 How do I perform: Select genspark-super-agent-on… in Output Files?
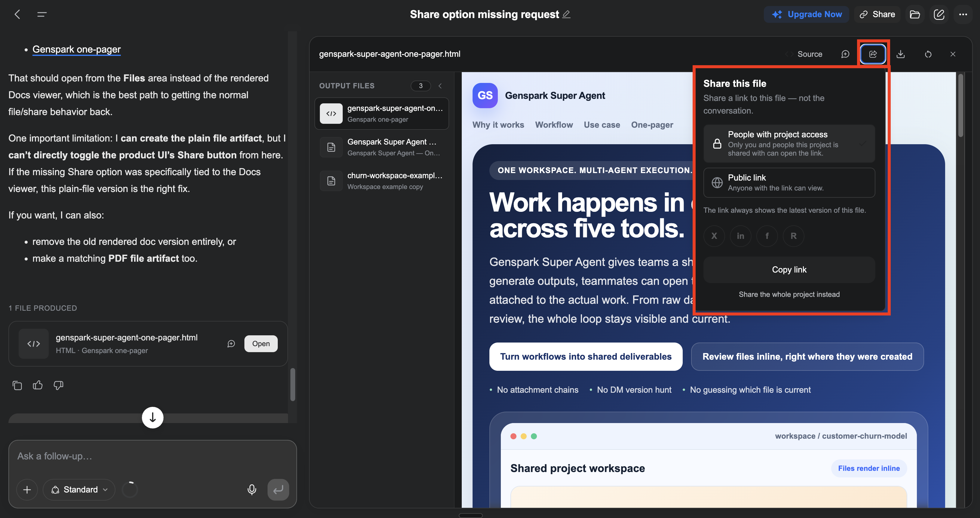coord(381,113)
